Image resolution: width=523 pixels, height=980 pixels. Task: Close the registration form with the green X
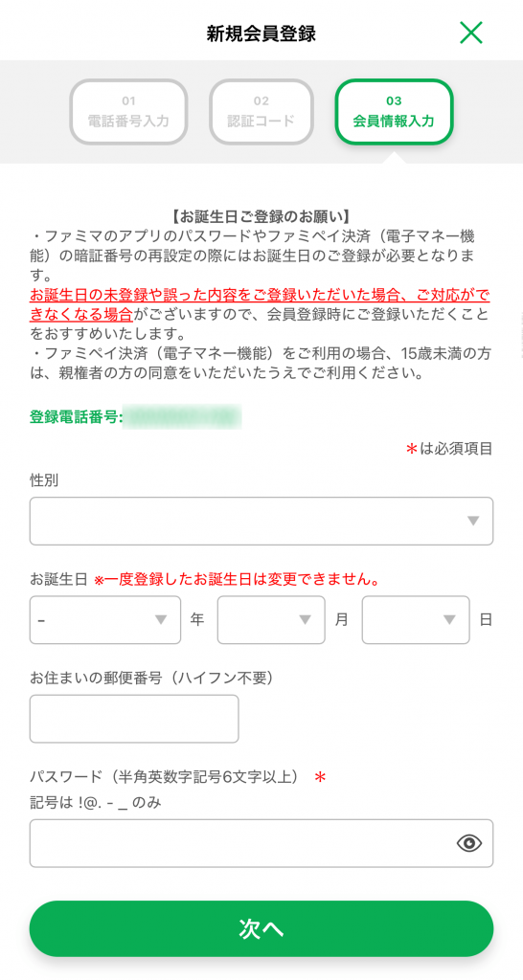471,33
